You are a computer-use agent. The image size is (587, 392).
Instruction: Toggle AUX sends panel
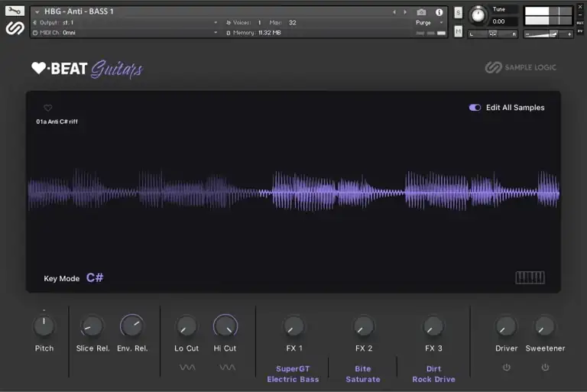[x=580, y=23]
